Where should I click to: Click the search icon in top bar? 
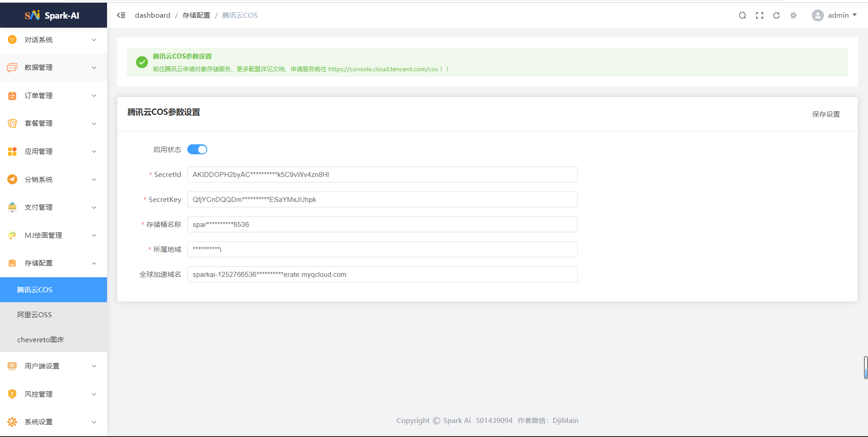742,15
